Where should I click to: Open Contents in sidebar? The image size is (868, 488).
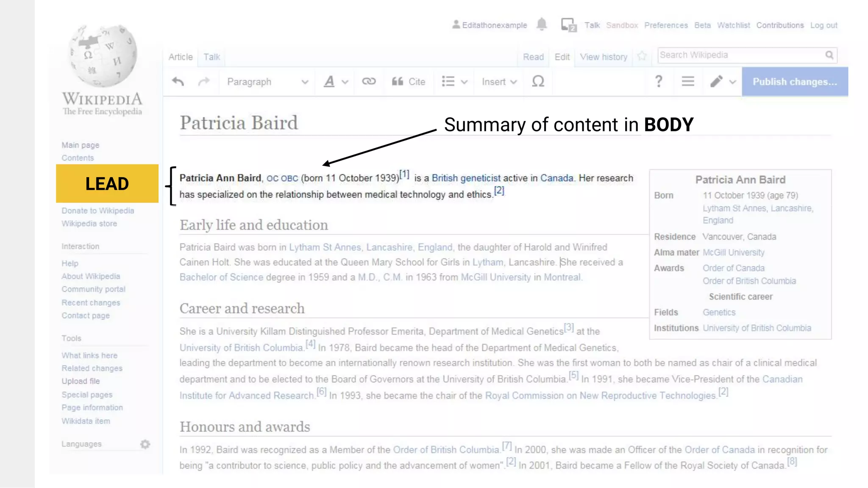pyautogui.click(x=78, y=158)
